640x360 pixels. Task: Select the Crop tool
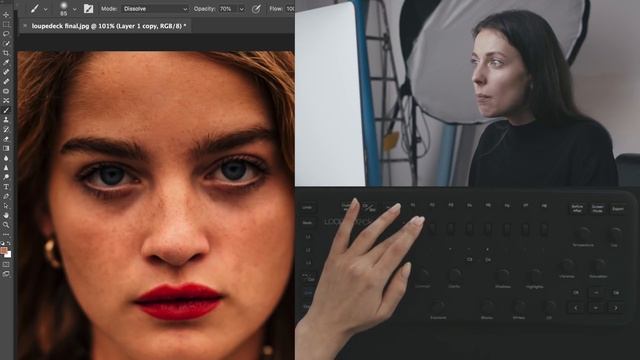click(6, 53)
